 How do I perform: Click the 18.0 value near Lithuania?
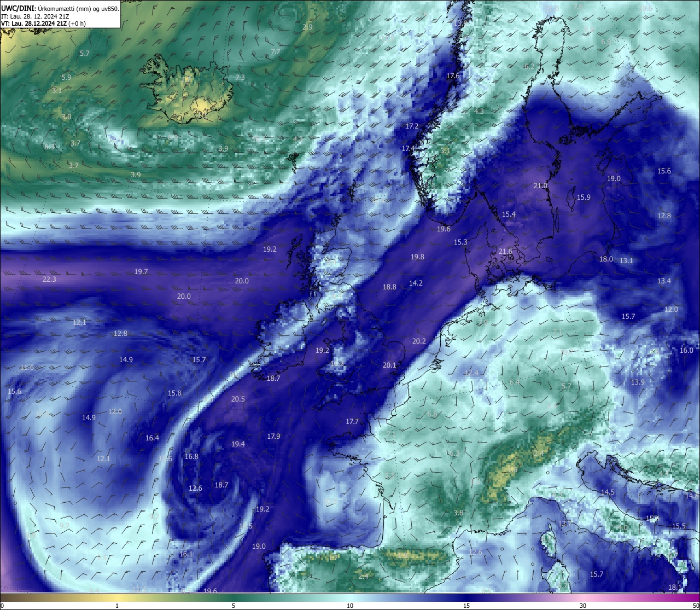(606, 259)
